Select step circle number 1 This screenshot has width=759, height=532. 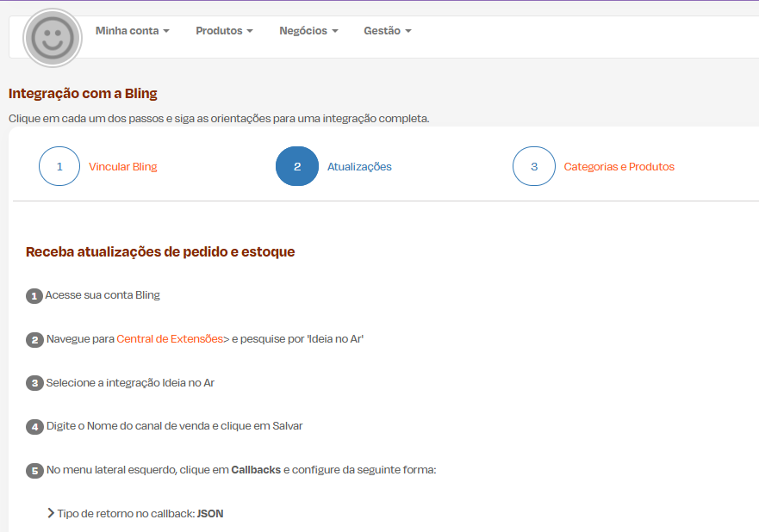click(x=59, y=166)
